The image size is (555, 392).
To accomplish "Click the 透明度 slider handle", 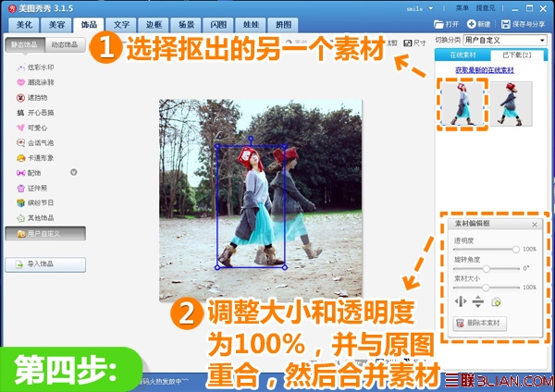I will (516, 250).
